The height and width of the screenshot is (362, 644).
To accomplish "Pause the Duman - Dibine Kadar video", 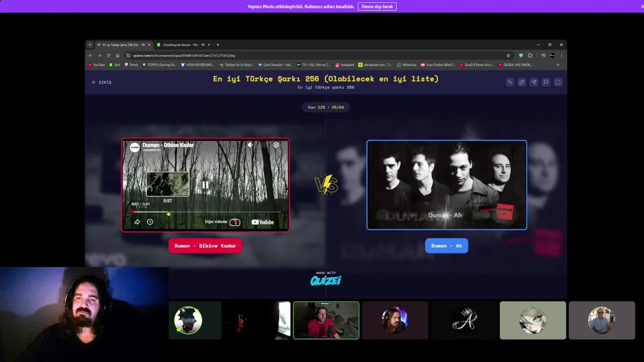I will [x=205, y=185].
